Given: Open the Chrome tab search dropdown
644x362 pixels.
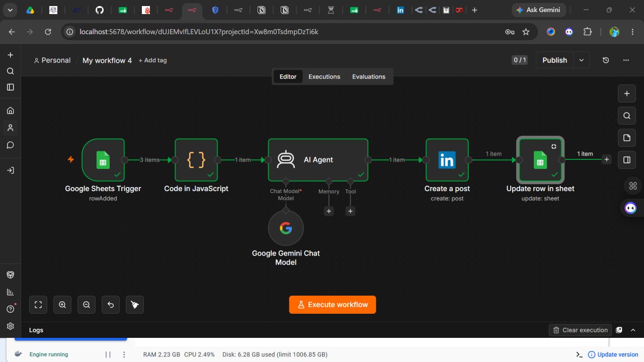Looking at the screenshot, I should pos(10,10).
